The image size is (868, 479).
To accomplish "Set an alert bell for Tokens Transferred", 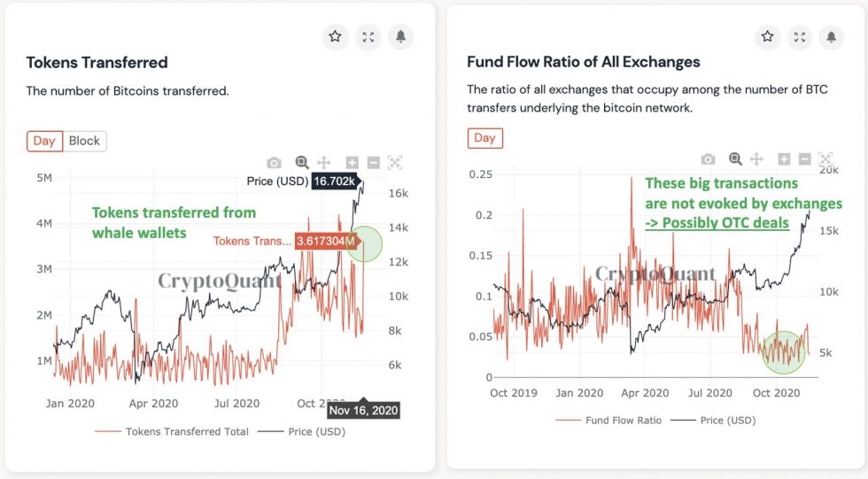I will click(400, 36).
